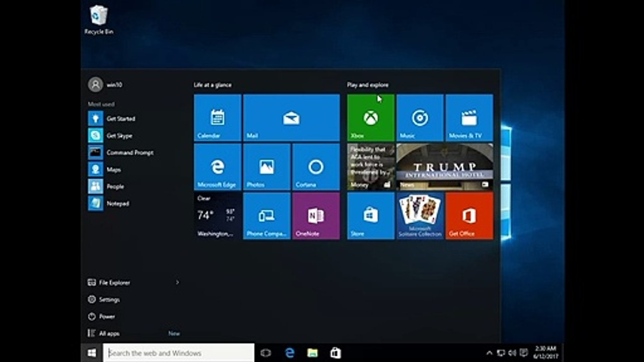Screen dimensions: 644x362
Task: Open Store from the taskbar
Action: click(x=336, y=353)
